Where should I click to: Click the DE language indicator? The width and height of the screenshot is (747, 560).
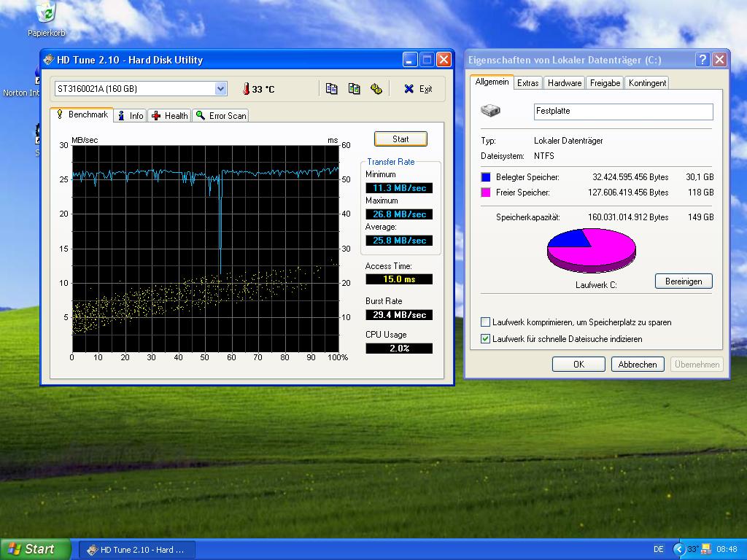(659, 549)
